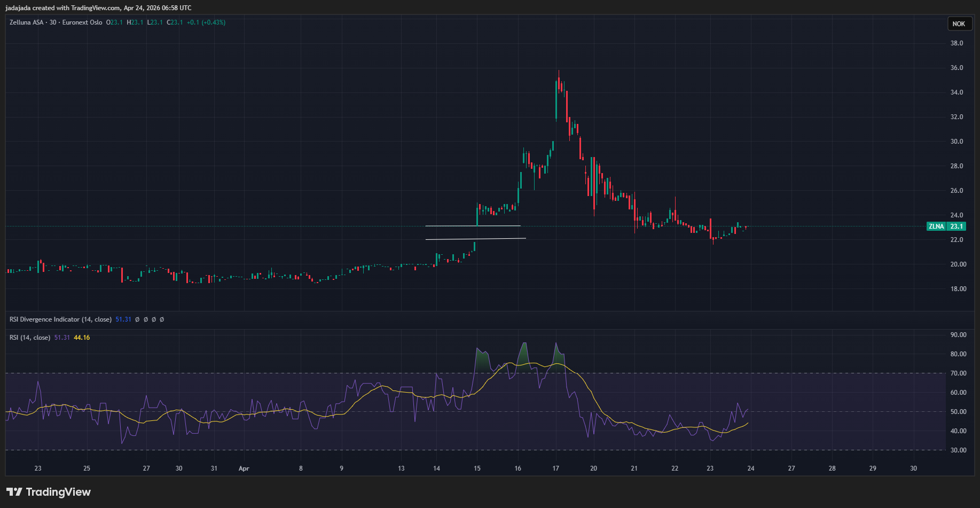The height and width of the screenshot is (508, 980).
Task: Open the RSI Divergence Indicator legend label
Action: click(60, 319)
